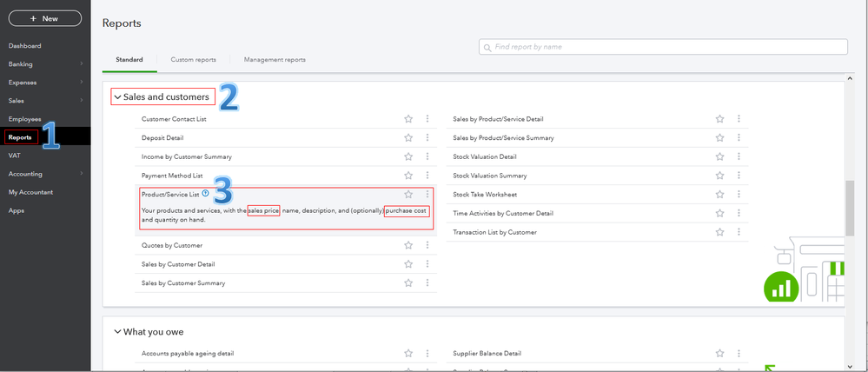
Task: Open more options for Sales by Customer Summary
Action: tap(427, 283)
